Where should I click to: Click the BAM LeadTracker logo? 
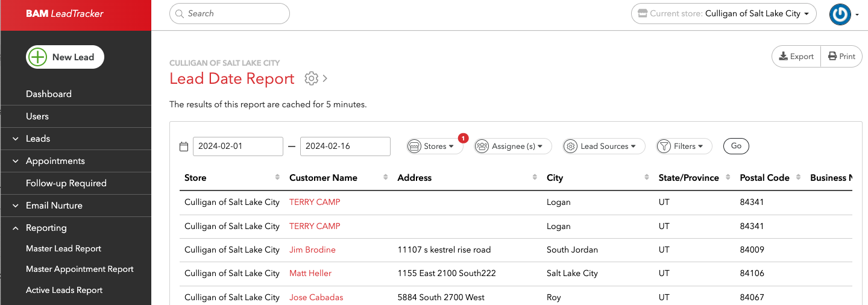[64, 13]
